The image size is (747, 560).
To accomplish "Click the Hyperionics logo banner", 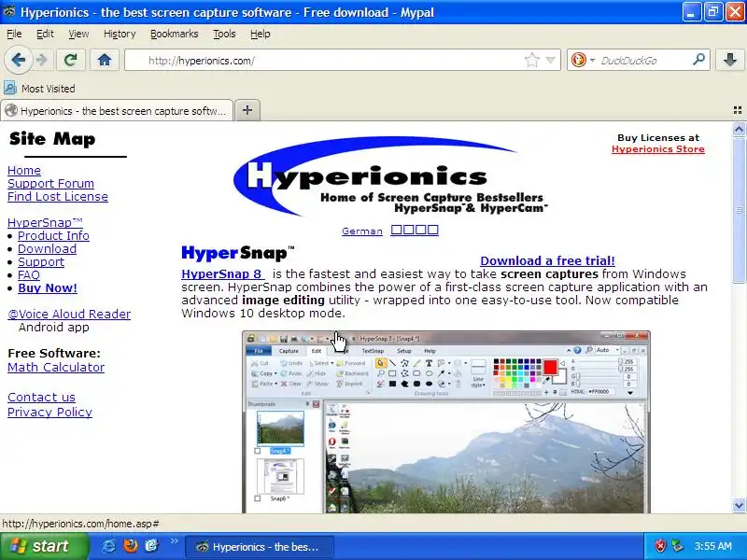I will (390, 176).
